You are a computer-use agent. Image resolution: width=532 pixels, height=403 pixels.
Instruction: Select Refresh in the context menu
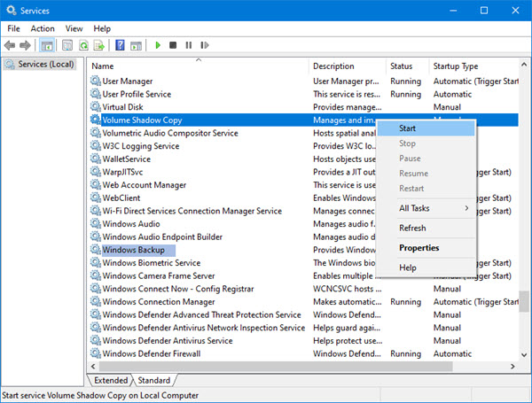tap(412, 228)
